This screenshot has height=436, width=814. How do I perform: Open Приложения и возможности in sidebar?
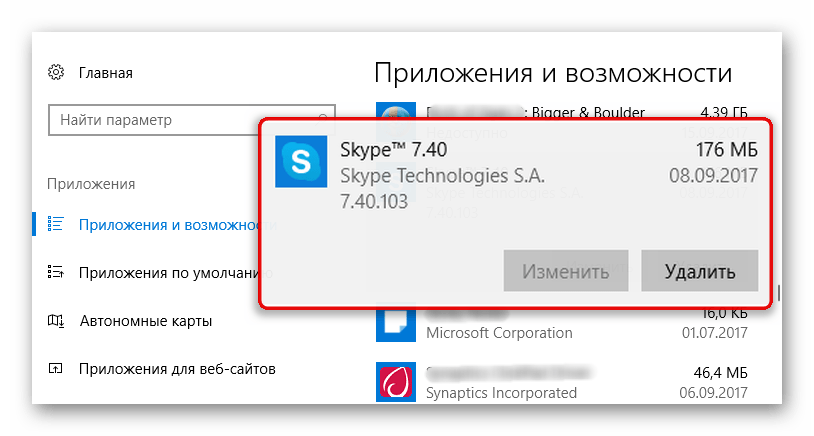point(170,225)
